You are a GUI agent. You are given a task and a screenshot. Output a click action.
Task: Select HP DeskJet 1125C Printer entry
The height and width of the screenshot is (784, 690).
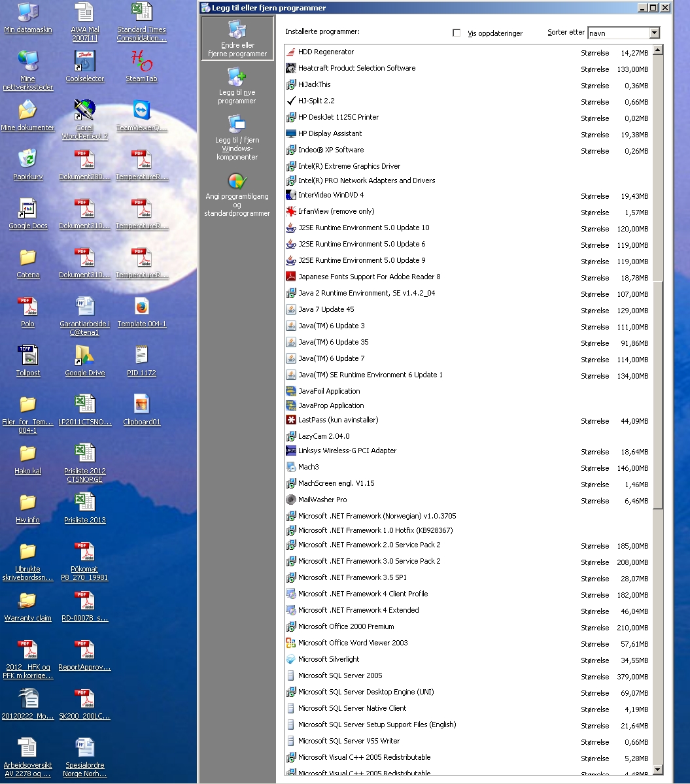pyautogui.click(x=468, y=118)
